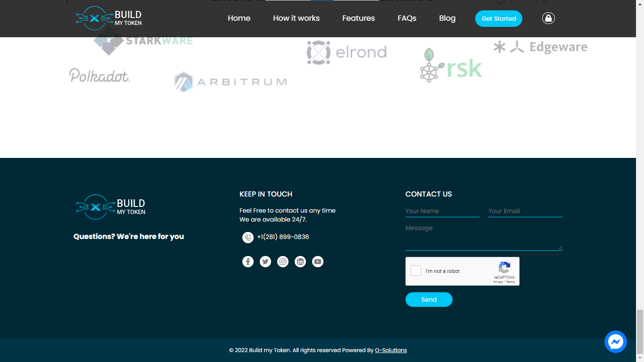
Task: Open Blog menu item
Action: tap(447, 18)
